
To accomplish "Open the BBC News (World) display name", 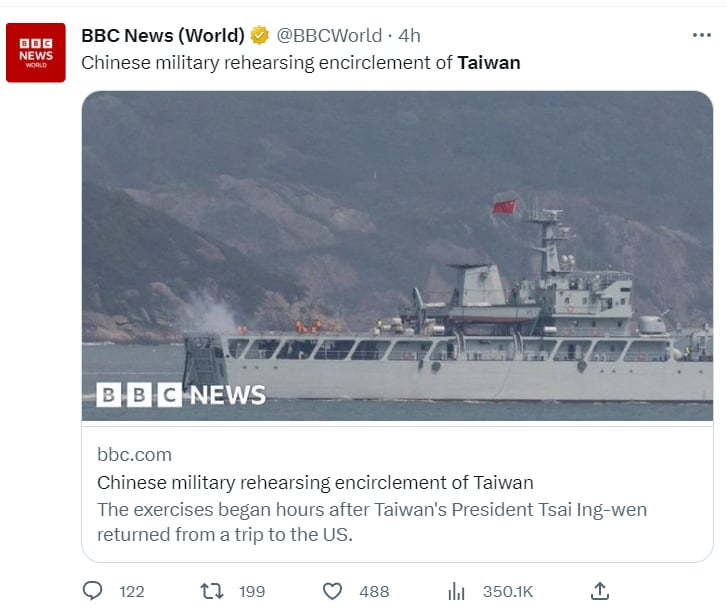I will pyautogui.click(x=163, y=35).
